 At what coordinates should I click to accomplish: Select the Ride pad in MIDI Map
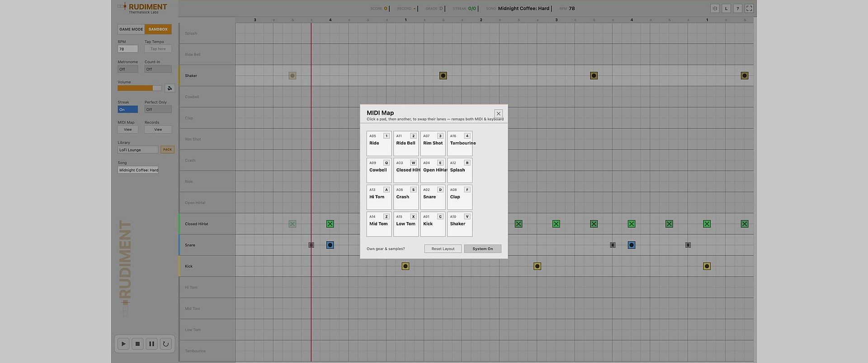(x=379, y=144)
